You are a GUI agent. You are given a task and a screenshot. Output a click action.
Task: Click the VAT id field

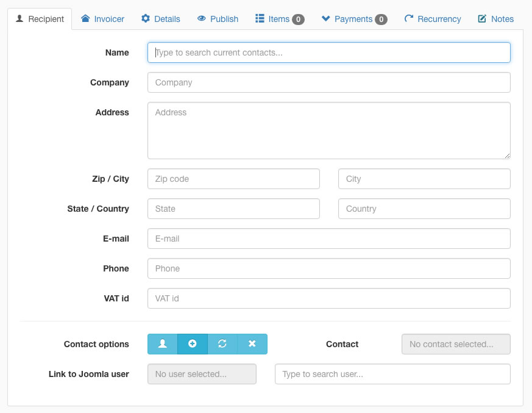328,298
